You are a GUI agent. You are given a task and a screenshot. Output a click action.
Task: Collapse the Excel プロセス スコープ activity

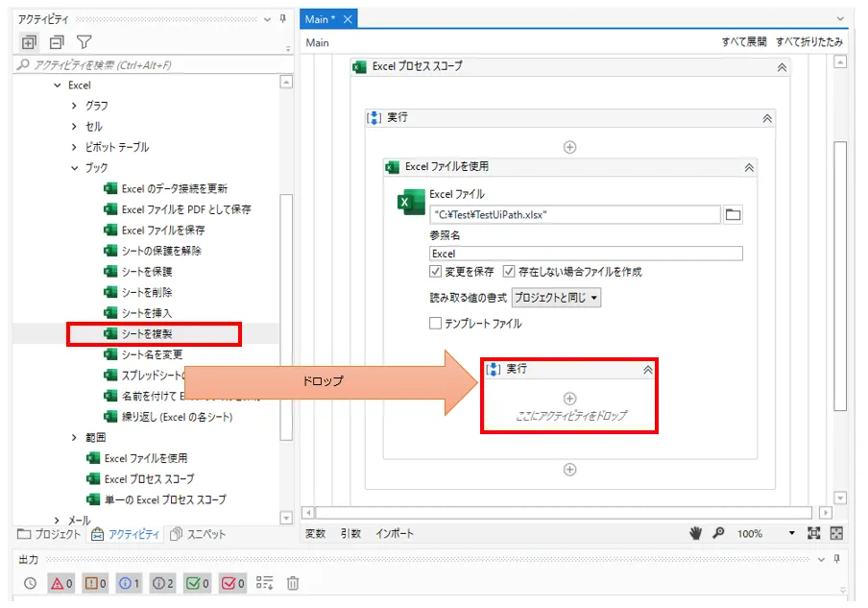click(782, 67)
